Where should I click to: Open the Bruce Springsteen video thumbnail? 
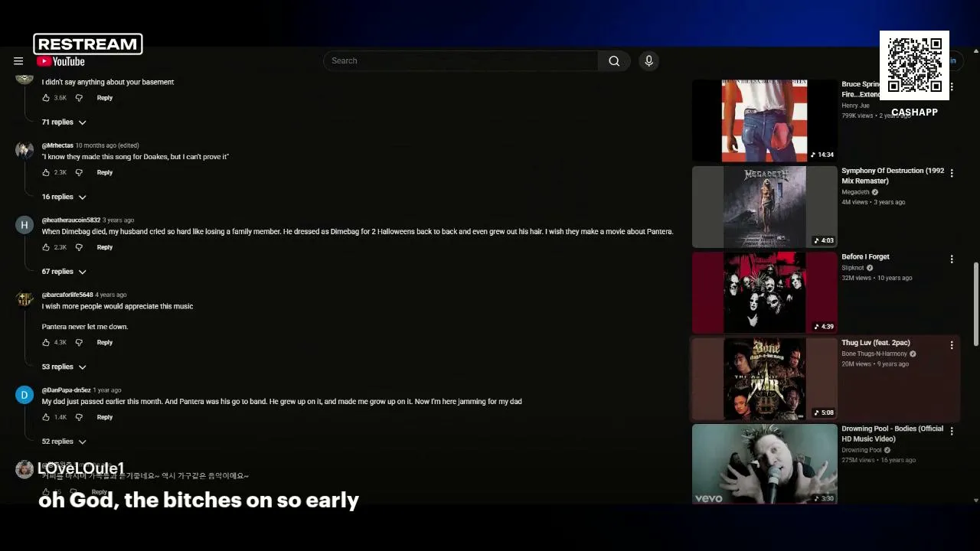point(765,121)
